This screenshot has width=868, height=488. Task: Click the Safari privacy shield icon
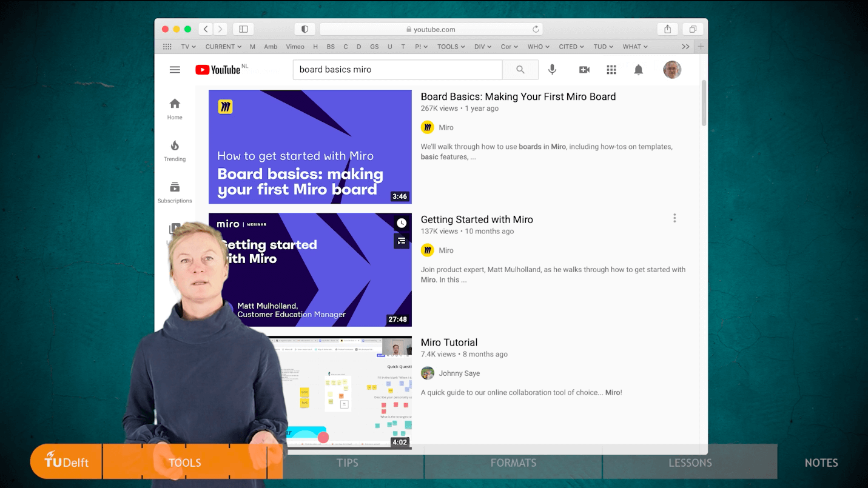305,29
